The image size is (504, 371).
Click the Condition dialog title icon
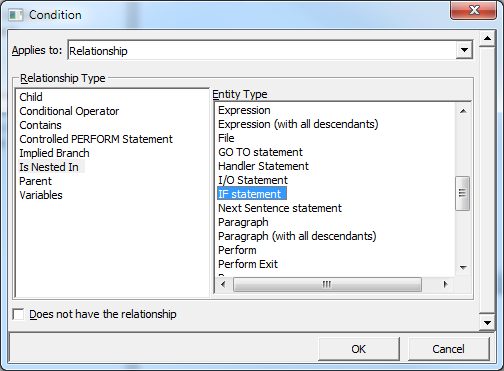pyautogui.click(x=16, y=15)
